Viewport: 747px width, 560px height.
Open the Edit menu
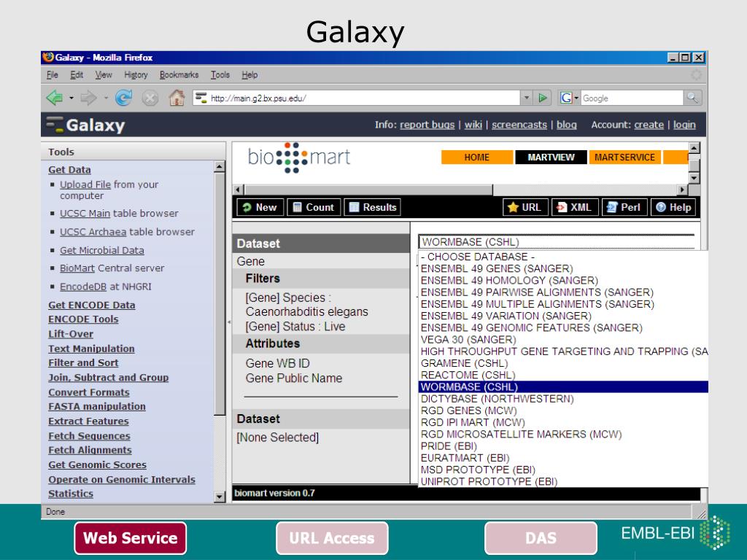(x=77, y=75)
